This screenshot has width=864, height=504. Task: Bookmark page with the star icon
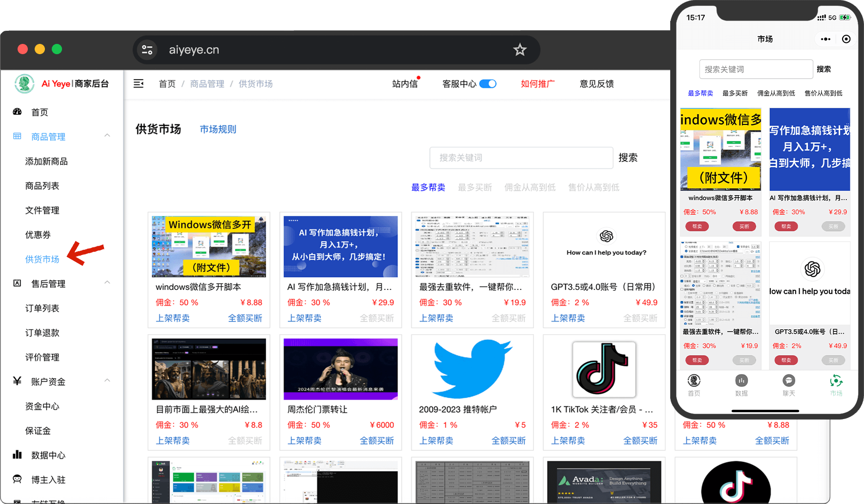[520, 50]
